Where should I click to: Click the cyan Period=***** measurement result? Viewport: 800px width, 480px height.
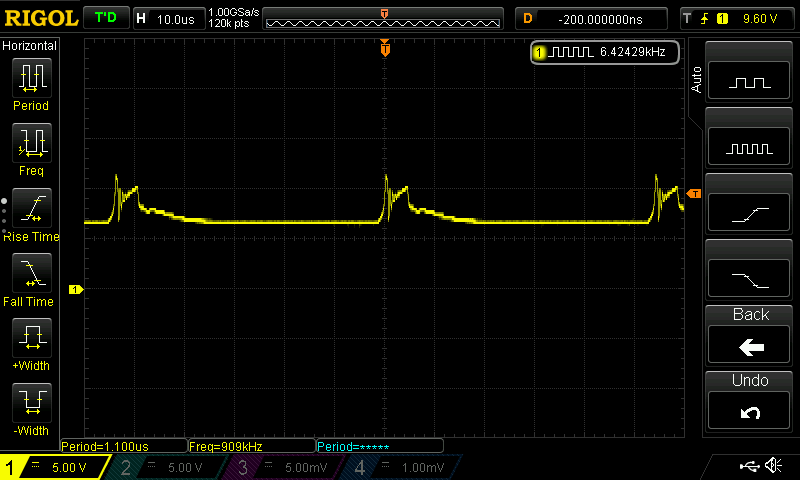click(380, 446)
